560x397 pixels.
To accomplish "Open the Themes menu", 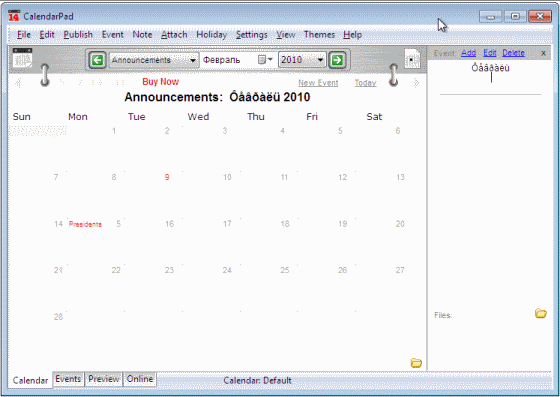I will [319, 35].
